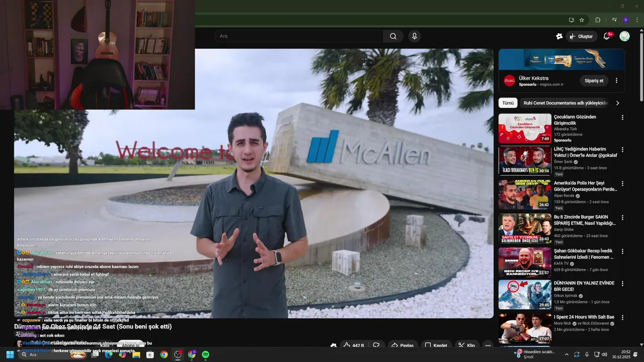Click Albaraka Türk channel name
Screen dimensions: 644x362
(x=565, y=129)
